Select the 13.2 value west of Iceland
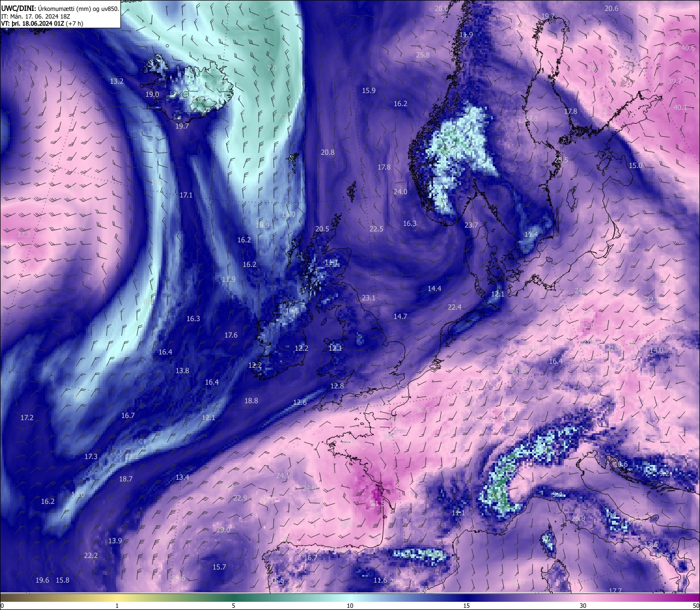 coord(116,81)
